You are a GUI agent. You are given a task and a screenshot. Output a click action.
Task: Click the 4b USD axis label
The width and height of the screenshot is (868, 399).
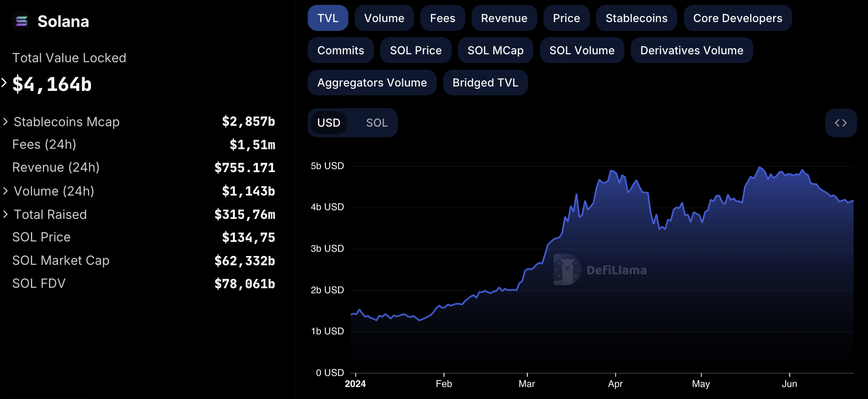click(x=327, y=207)
